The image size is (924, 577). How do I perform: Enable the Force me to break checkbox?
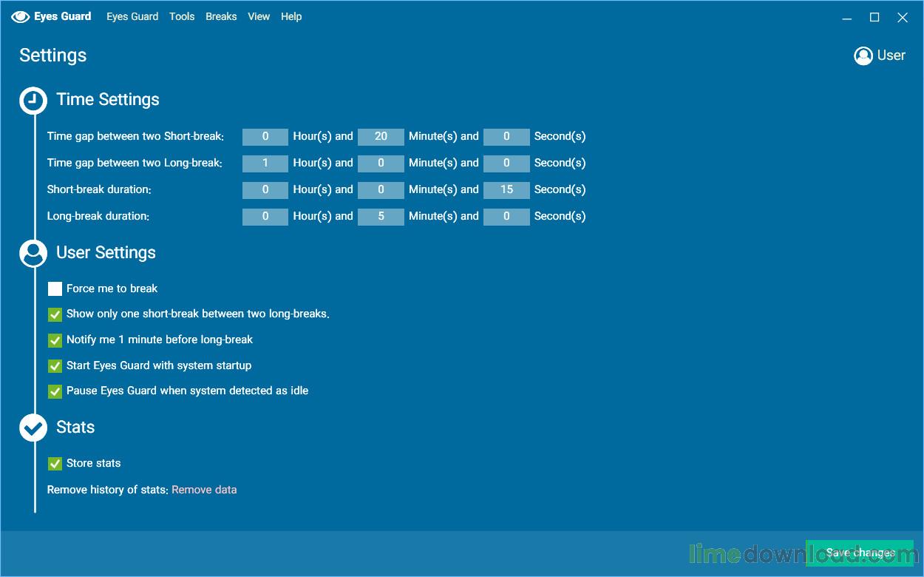(55, 289)
